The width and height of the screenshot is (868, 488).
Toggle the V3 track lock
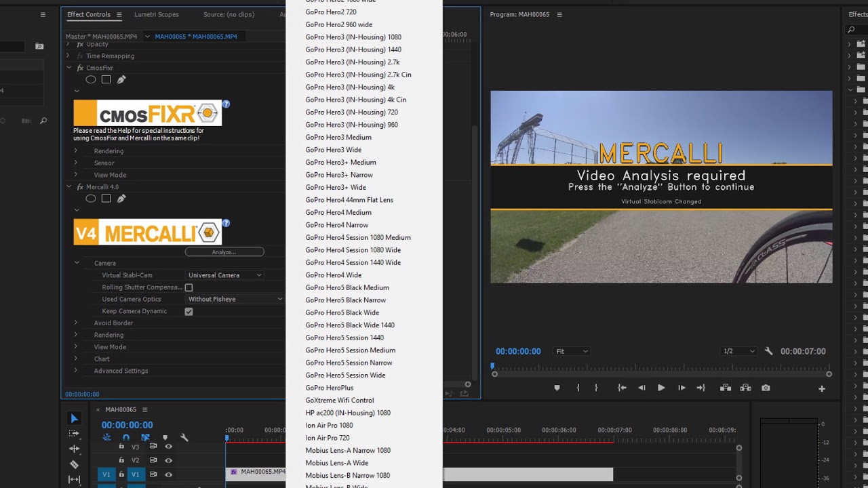(x=121, y=446)
